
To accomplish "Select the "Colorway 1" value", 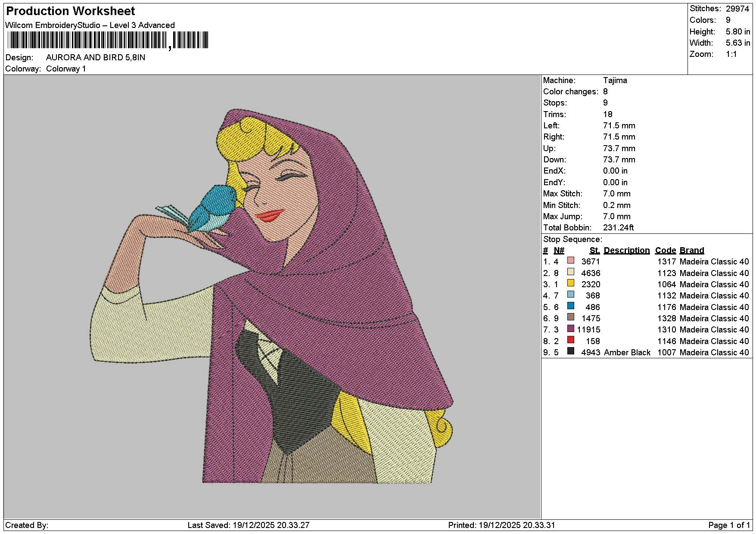I will click(66, 69).
